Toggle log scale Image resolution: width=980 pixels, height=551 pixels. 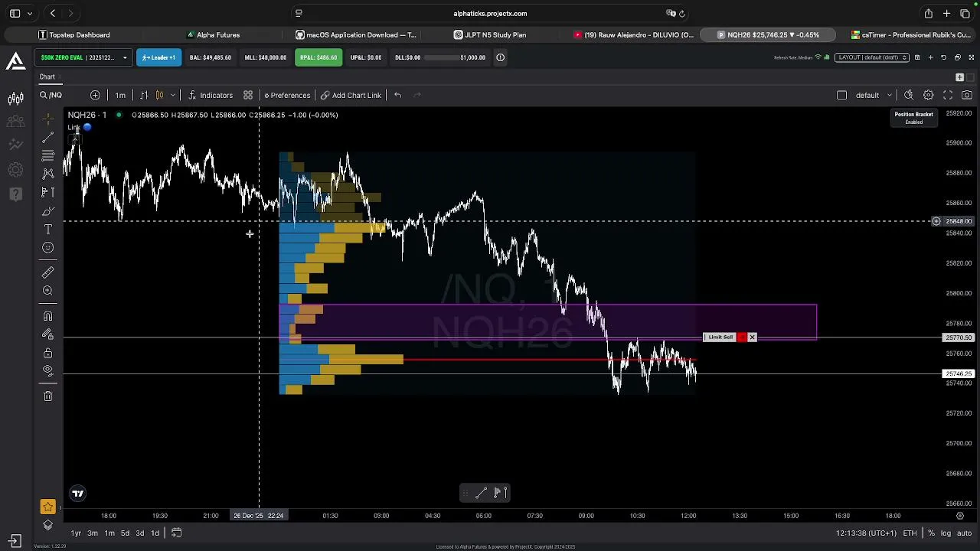(x=946, y=533)
